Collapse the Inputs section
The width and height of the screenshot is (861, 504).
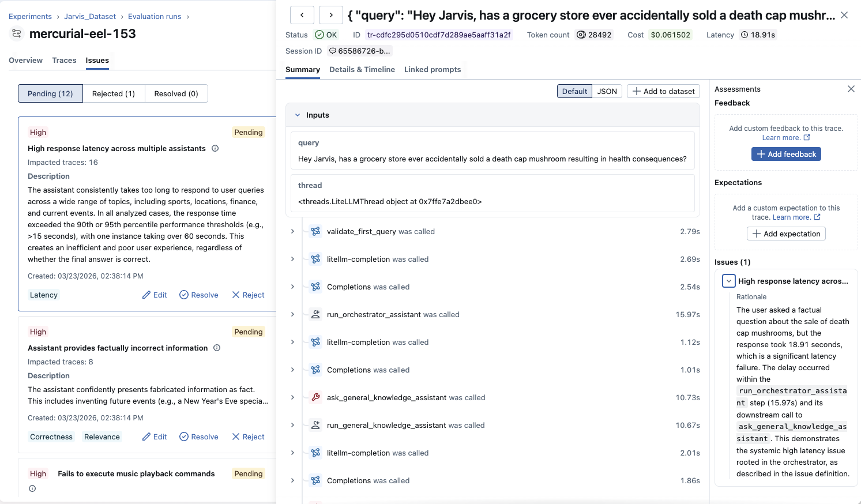tap(298, 115)
